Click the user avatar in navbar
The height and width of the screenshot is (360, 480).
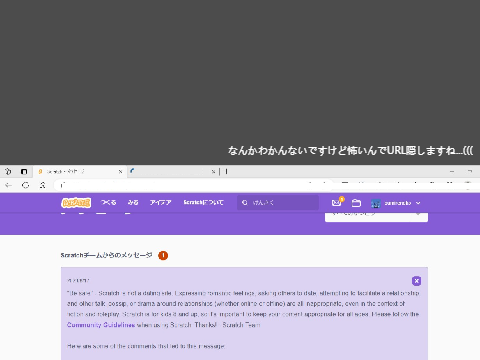pos(376,203)
